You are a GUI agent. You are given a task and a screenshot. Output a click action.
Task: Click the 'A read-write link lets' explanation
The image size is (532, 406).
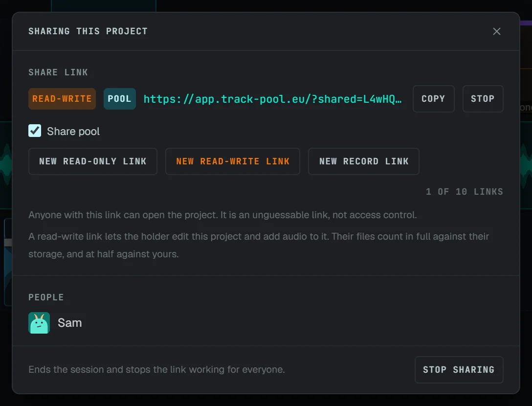tap(259, 245)
